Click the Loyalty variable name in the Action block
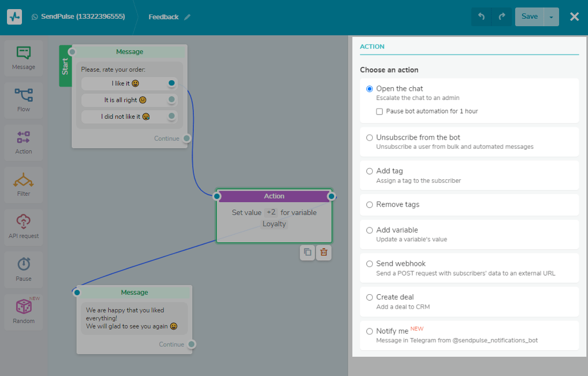 tap(274, 224)
